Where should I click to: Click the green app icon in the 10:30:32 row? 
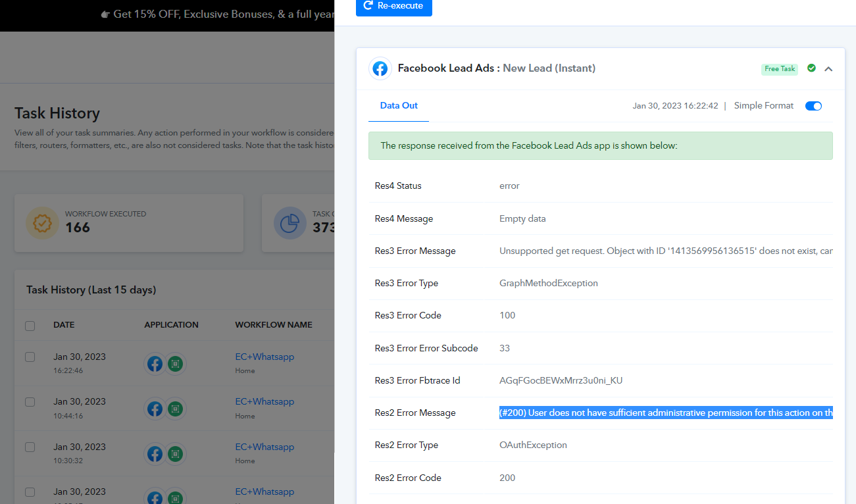(x=175, y=453)
